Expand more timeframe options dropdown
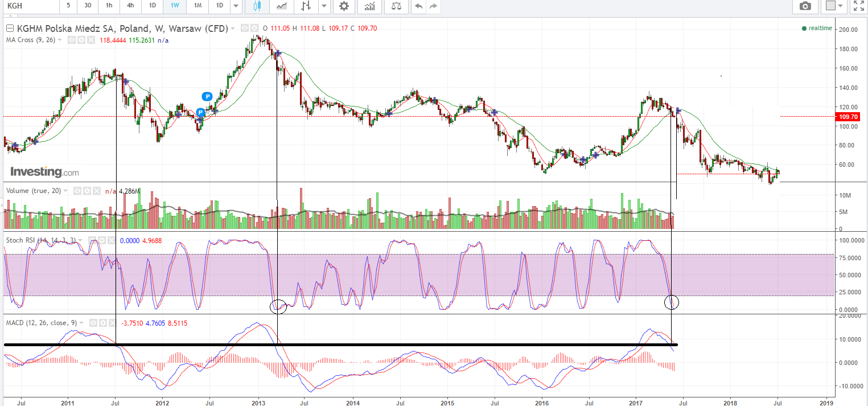The width and height of the screenshot is (868, 406). pos(236,6)
